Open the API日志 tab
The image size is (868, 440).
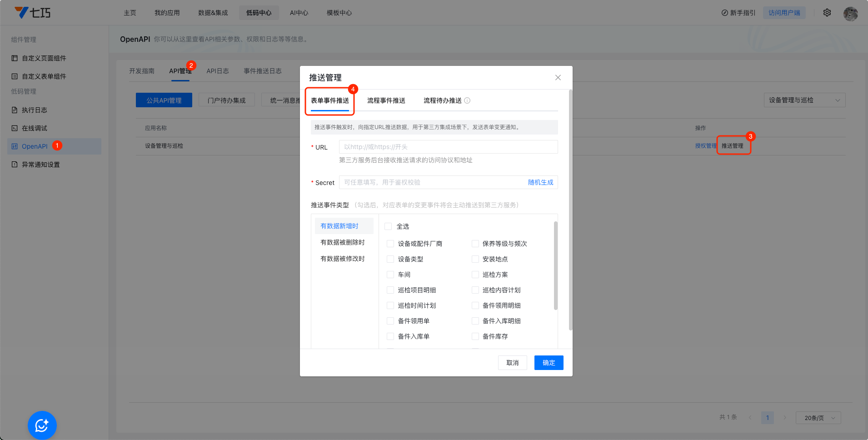tap(218, 71)
